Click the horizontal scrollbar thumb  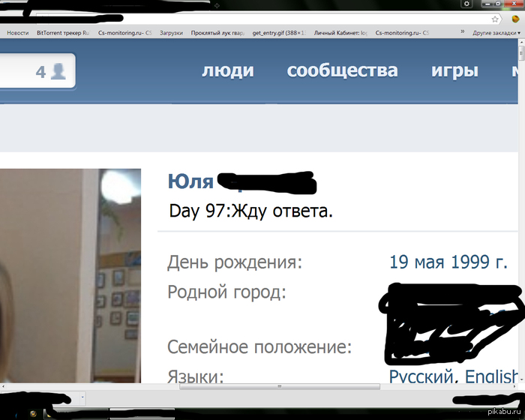pyautogui.click(x=280, y=386)
